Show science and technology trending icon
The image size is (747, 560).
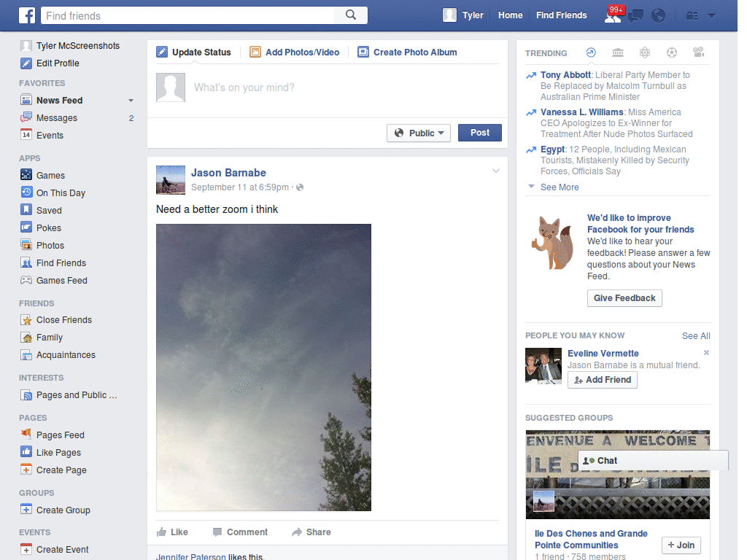point(645,52)
